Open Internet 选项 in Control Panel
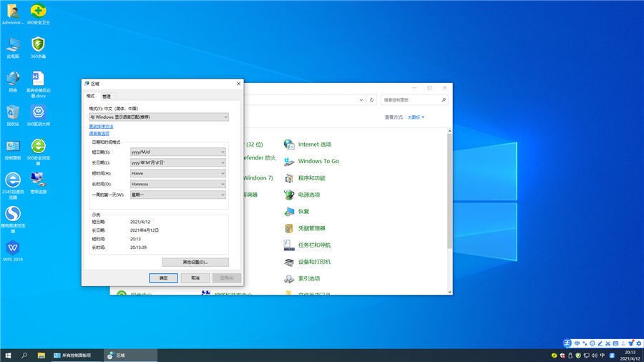Image resolution: width=644 pixels, height=362 pixels. pos(314,145)
